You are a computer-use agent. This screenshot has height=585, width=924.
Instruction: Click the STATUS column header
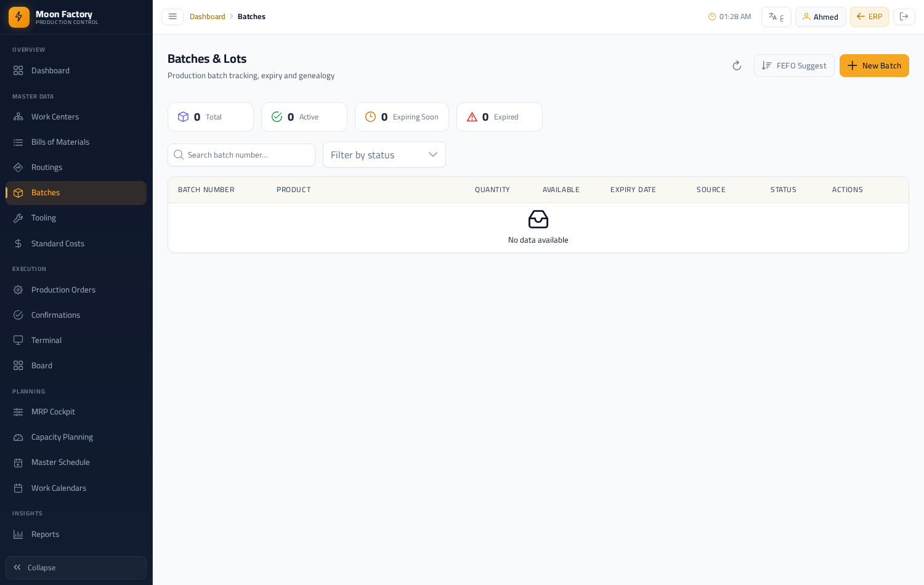pyautogui.click(x=783, y=190)
